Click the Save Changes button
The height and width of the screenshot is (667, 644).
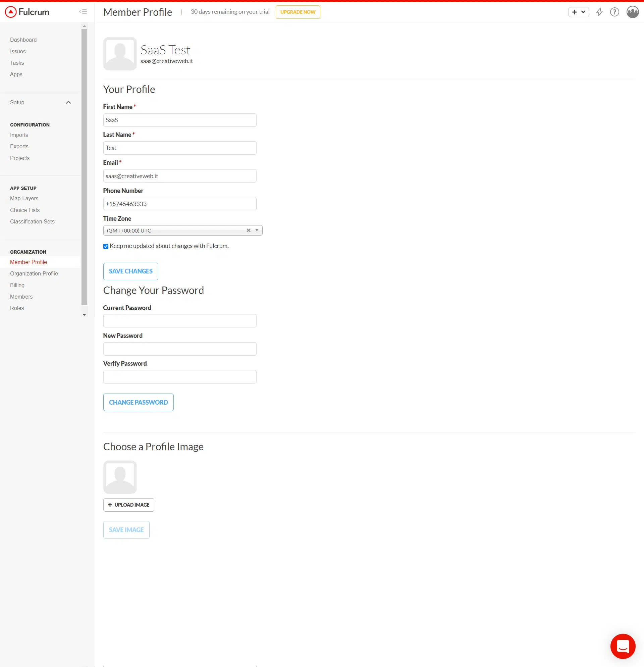pos(130,271)
